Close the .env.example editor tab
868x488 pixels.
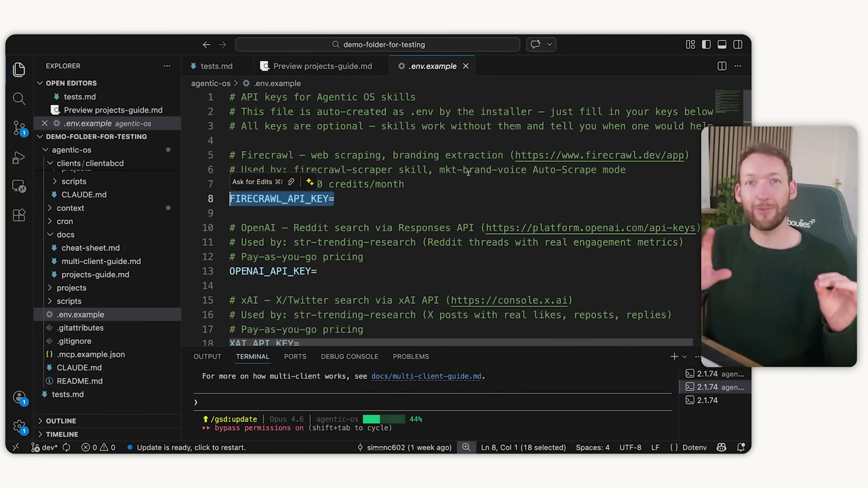click(466, 66)
